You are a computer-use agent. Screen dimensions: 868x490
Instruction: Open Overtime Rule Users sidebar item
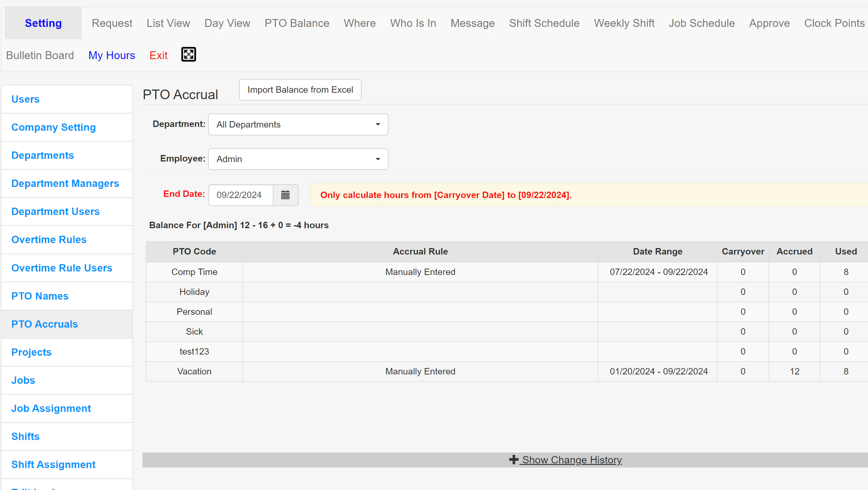tap(67, 268)
